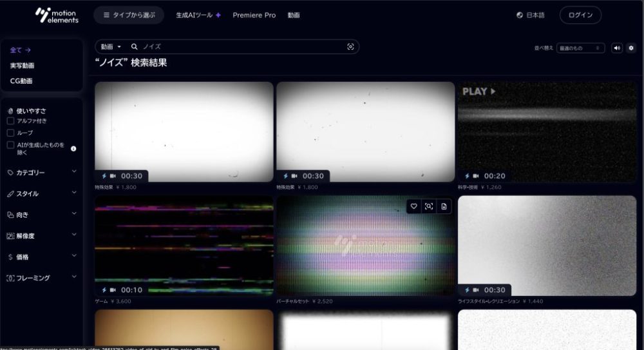Open display settings via the gear icon
644x350 pixels.
pos(630,48)
